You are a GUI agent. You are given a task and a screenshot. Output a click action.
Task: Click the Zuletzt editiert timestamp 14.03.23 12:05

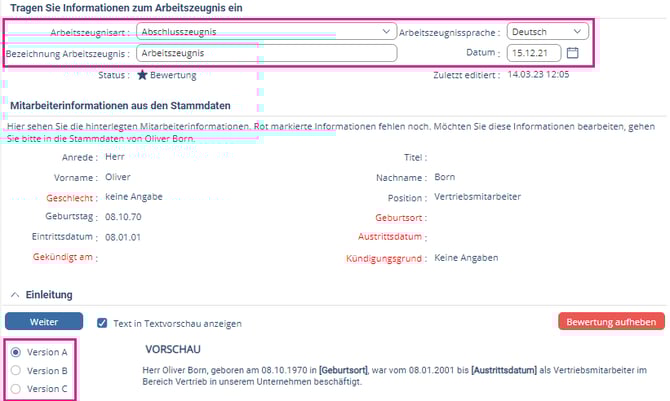click(x=538, y=74)
